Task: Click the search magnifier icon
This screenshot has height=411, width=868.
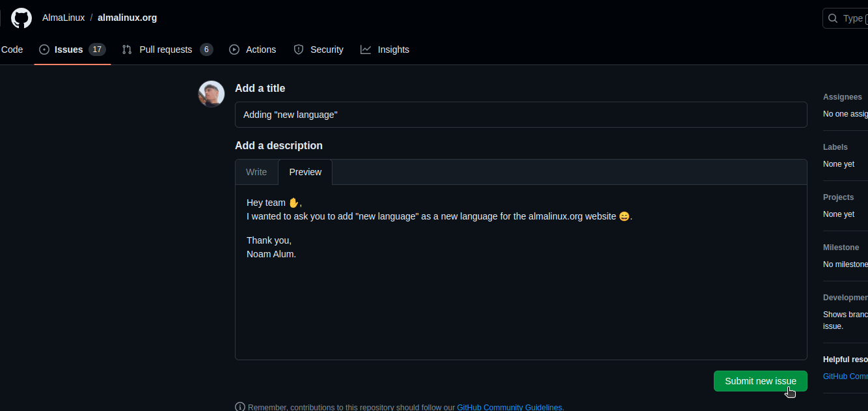Action: (x=834, y=18)
